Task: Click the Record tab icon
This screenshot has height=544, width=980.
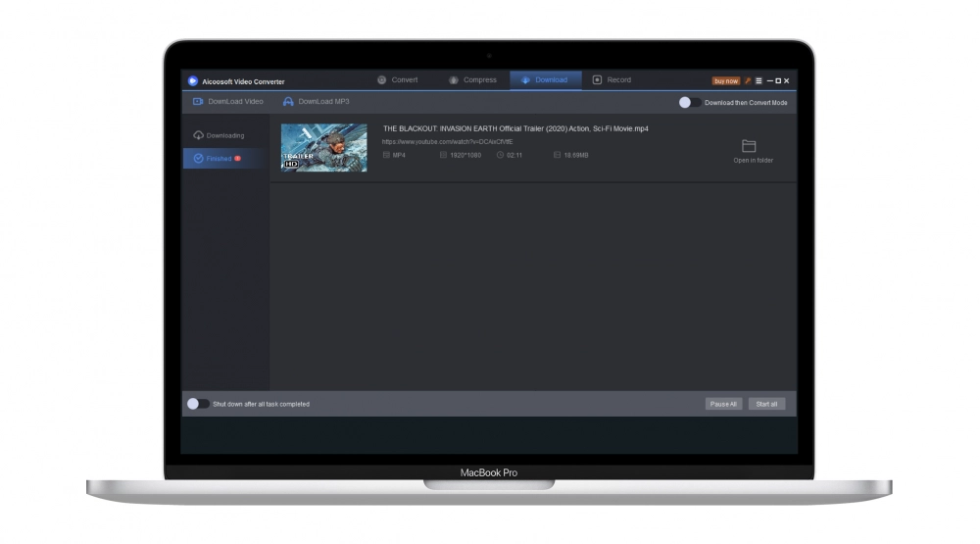Action: 597,80
